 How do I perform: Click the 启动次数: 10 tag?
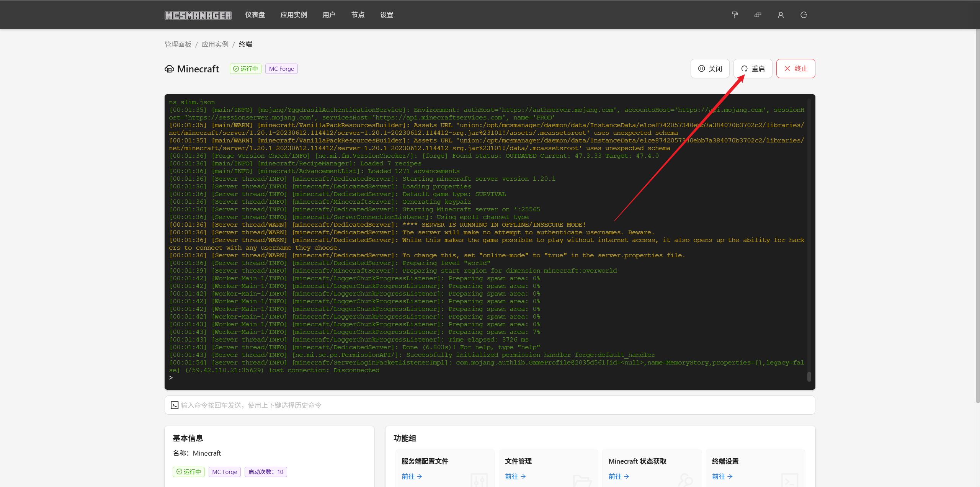pyautogui.click(x=266, y=472)
